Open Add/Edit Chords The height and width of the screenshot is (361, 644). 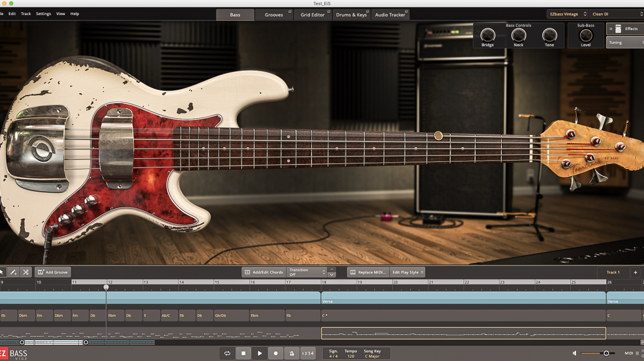tap(263, 272)
